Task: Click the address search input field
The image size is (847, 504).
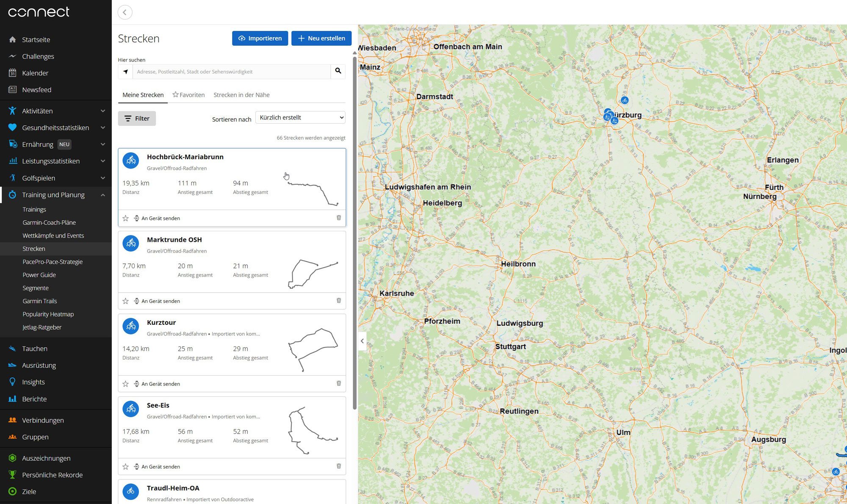Action: [x=231, y=72]
